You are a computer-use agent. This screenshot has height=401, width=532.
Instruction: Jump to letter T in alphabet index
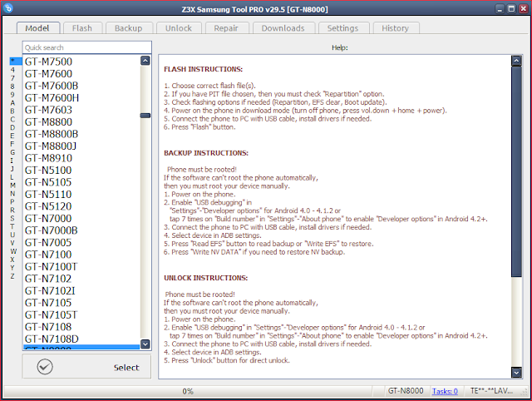point(12,226)
